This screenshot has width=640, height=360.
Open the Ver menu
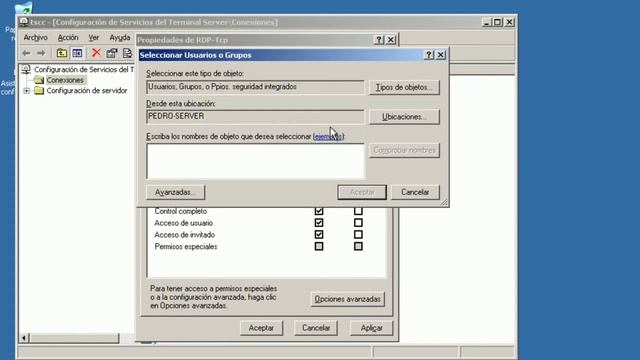point(94,38)
